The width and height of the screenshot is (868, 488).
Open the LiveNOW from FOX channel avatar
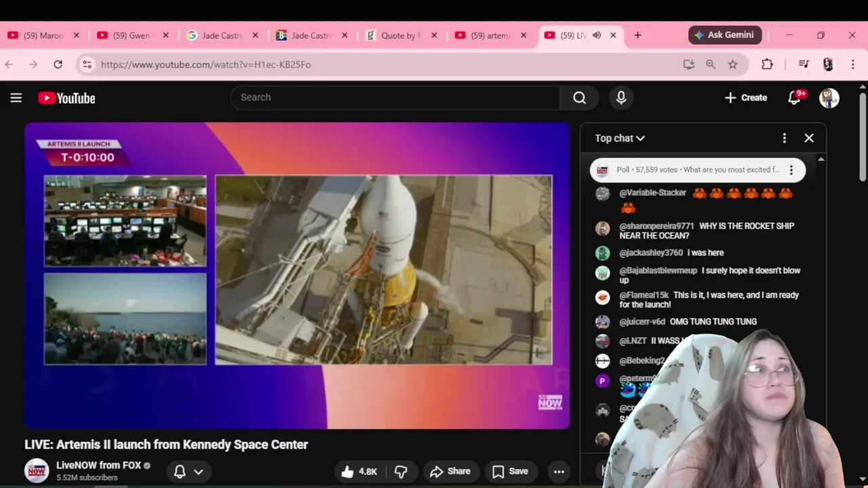pos(37,470)
